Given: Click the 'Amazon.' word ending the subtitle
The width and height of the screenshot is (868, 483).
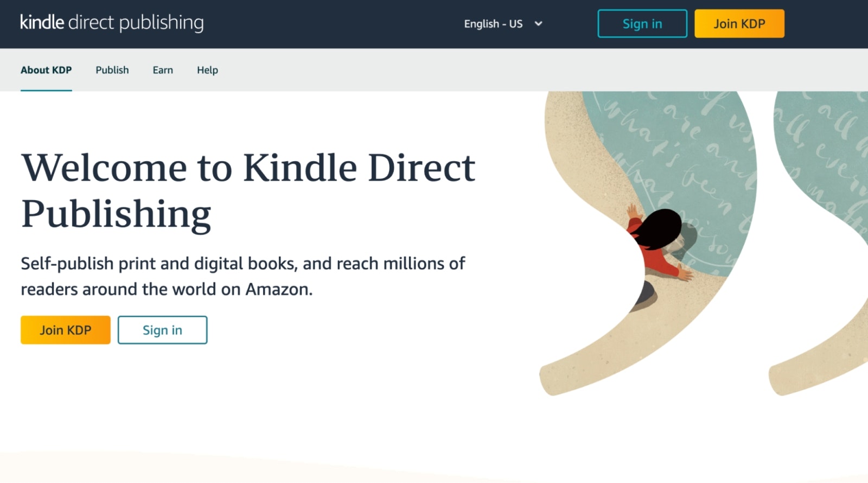Looking at the screenshot, I should pos(279,289).
